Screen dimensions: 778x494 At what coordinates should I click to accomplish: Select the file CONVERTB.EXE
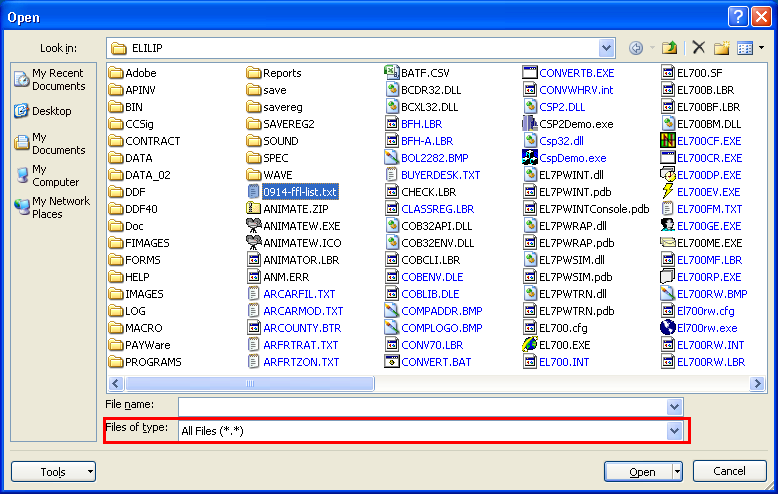569,73
